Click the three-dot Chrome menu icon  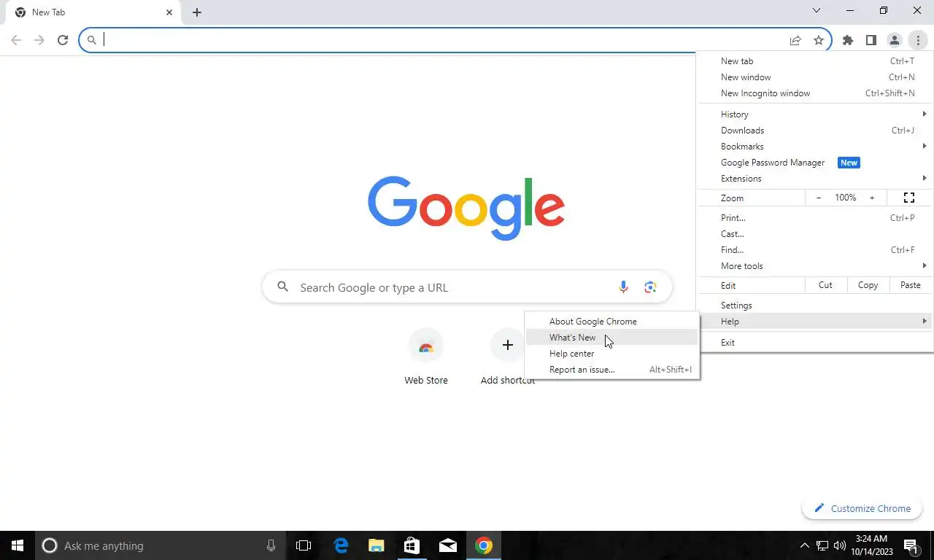[917, 40]
